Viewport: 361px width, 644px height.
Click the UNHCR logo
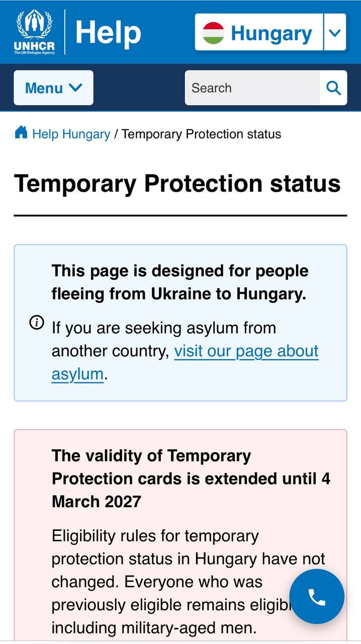tap(34, 32)
